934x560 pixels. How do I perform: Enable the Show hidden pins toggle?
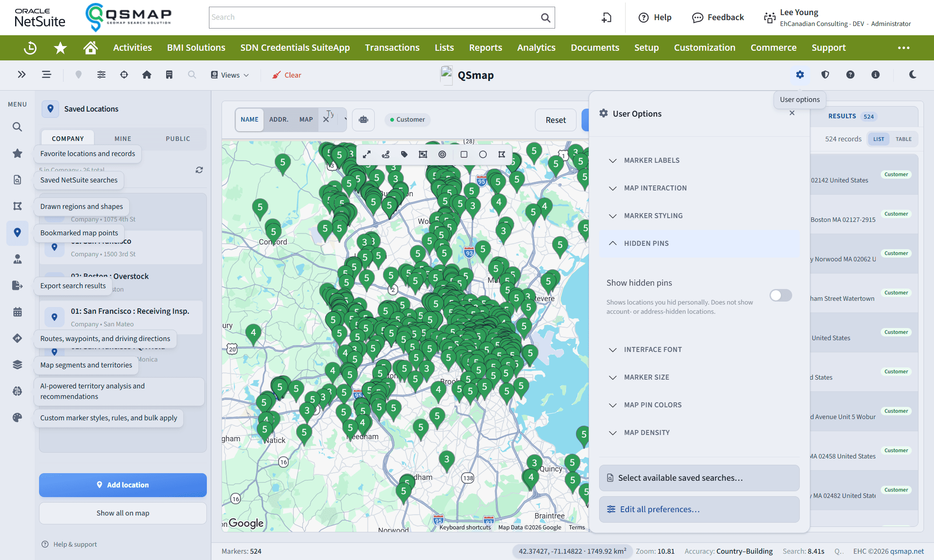781,295
